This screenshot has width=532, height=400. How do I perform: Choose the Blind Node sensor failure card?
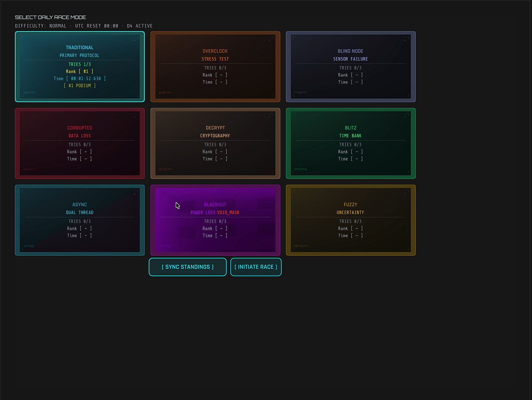point(351,67)
